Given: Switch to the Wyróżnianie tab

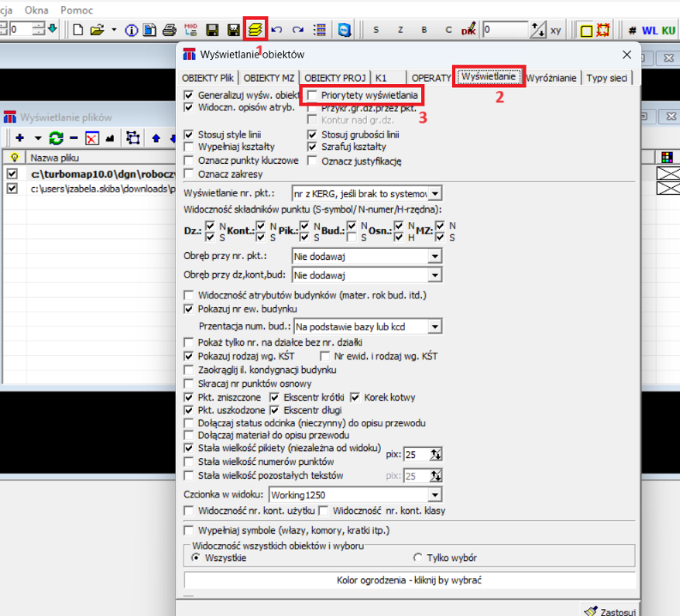Looking at the screenshot, I should 551,77.
